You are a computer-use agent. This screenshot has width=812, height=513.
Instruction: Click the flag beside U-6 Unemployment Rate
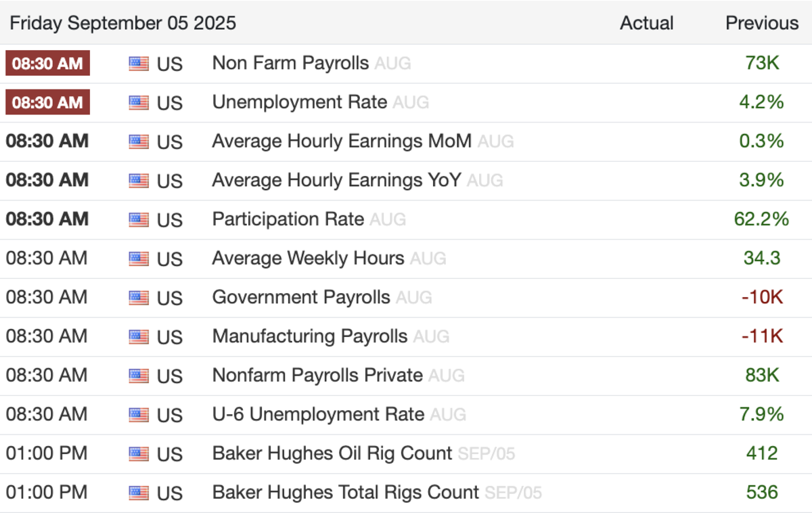click(138, 415)
